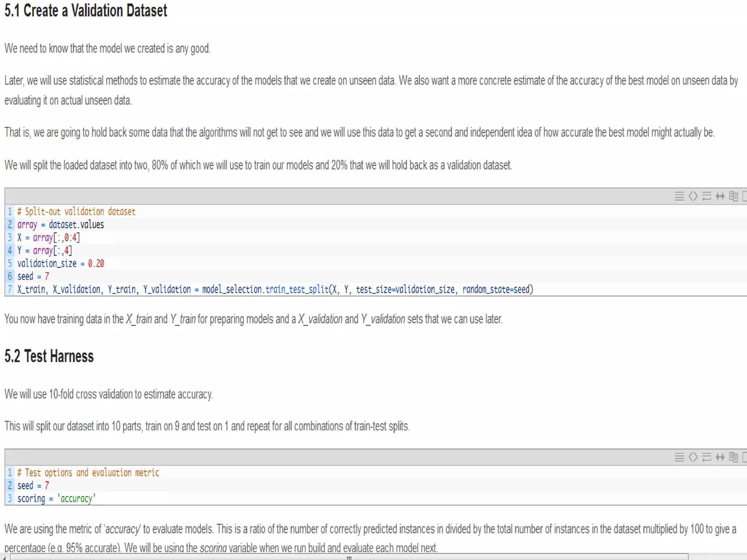The width and height of the screenshot is (747, 560).
Task: Click the "5.1 Create a Validation Dataset" heading
Action: 86,11
